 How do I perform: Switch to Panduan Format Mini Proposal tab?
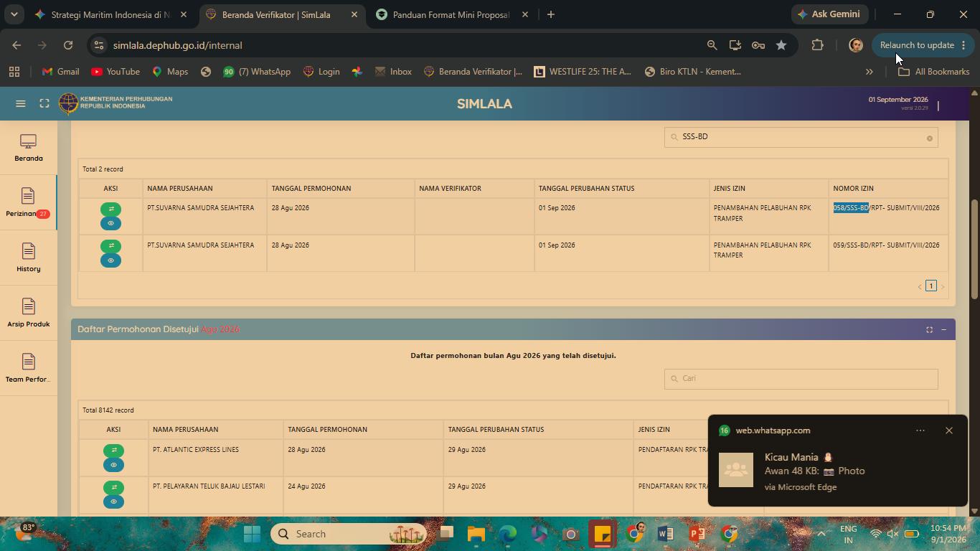pos(451,14)
